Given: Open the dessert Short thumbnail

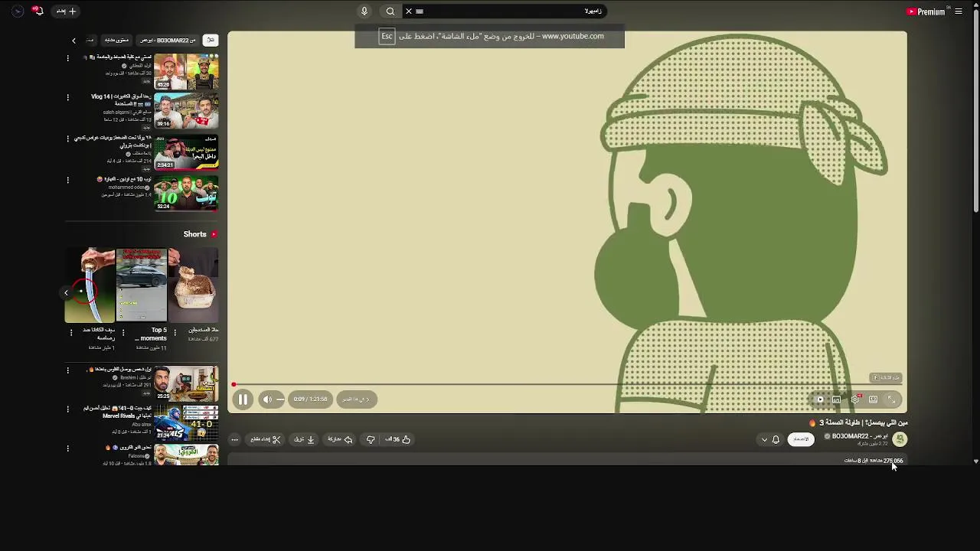Looking at the screenshot, I should (194, 285).
